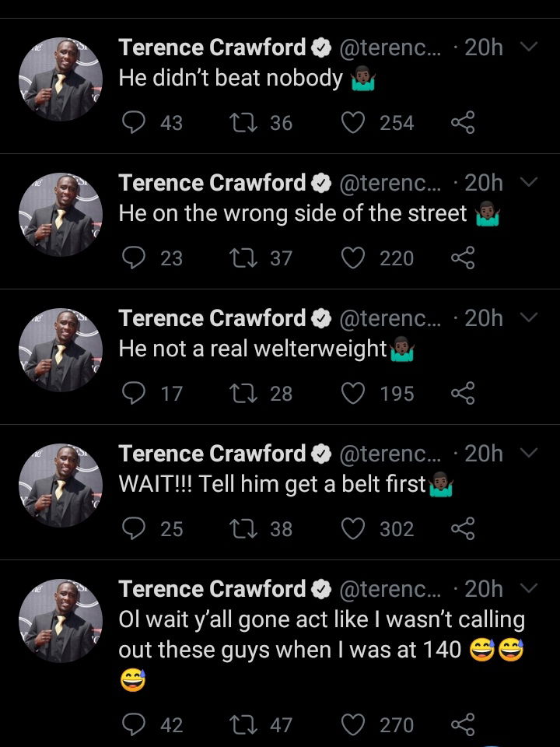Share the "He didn't beat nobody" tweet
This screenshot has width=560, height=747.
coord(462,122)
